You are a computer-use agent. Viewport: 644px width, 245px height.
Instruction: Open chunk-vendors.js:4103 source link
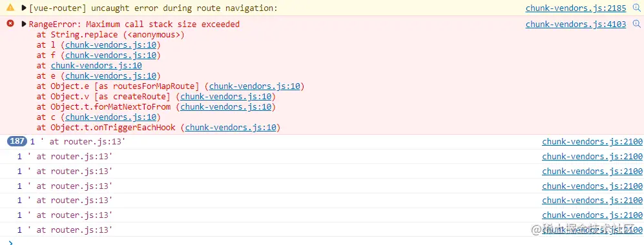(576, 24)
